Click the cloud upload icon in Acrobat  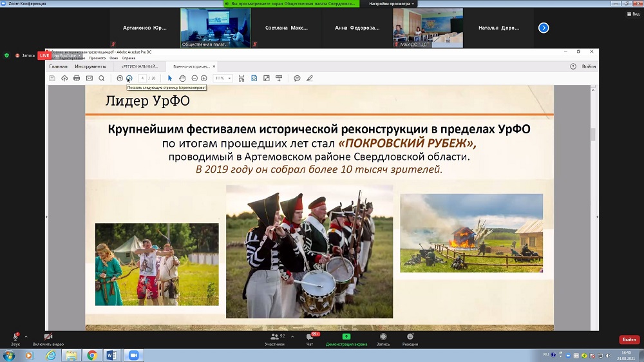[64, 79]
